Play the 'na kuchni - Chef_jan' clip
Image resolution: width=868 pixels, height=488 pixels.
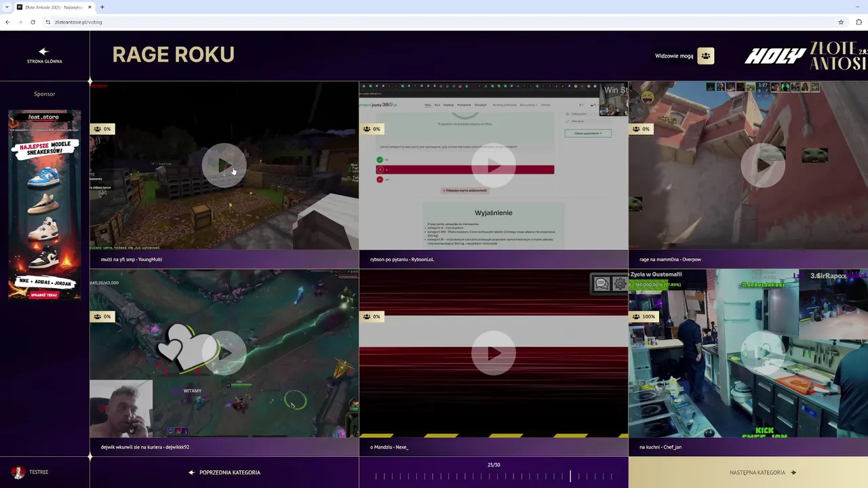coord(762,353)
